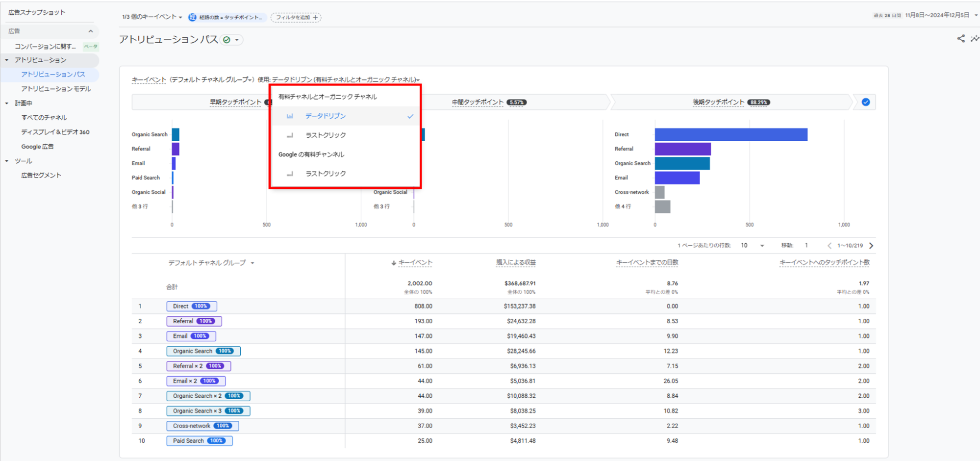Collapse the ツール tree section

[x=6, y=161]
